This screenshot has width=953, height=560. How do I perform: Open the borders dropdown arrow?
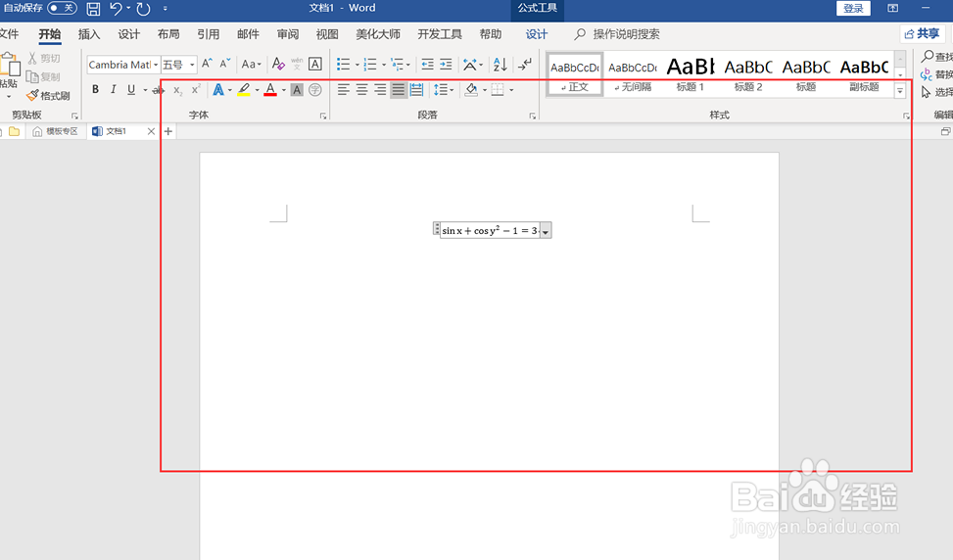(x=511, y=90)
